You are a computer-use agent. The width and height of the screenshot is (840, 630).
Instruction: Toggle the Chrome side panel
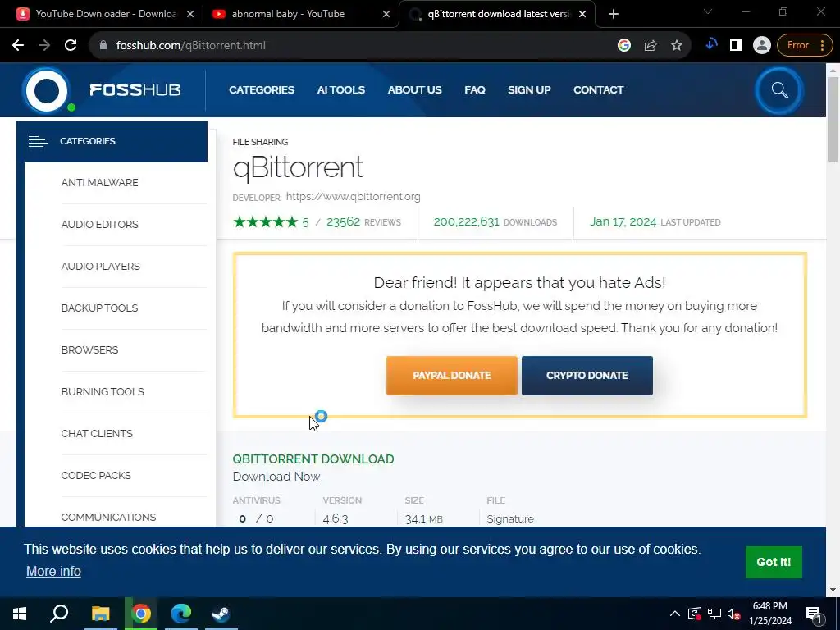736,46
